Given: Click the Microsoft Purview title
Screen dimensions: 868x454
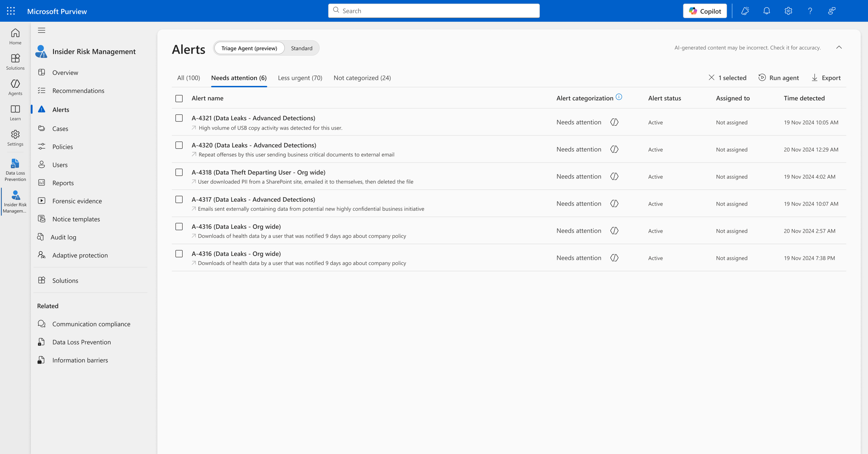Looking at the screenshot, I should [57, 11].
